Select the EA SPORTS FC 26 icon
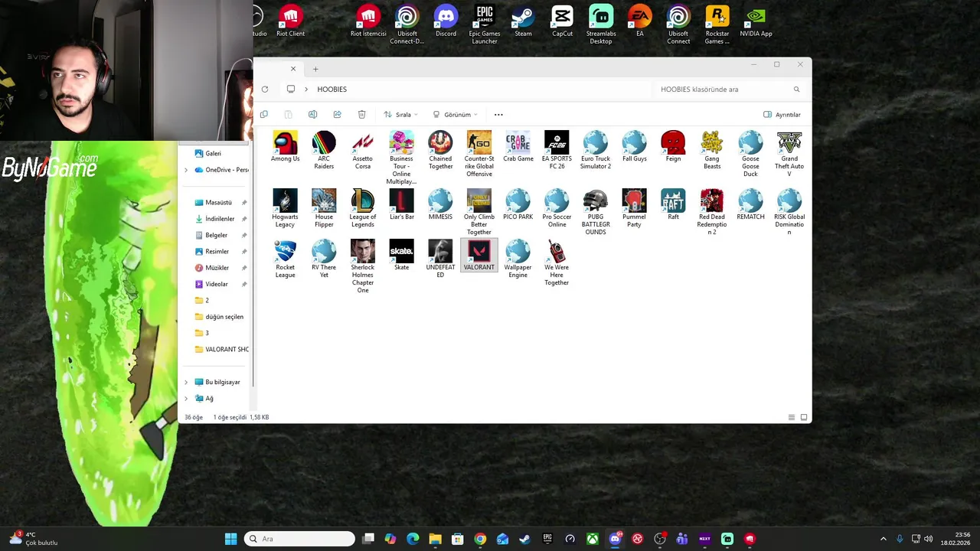 click(x=557, y=142)
